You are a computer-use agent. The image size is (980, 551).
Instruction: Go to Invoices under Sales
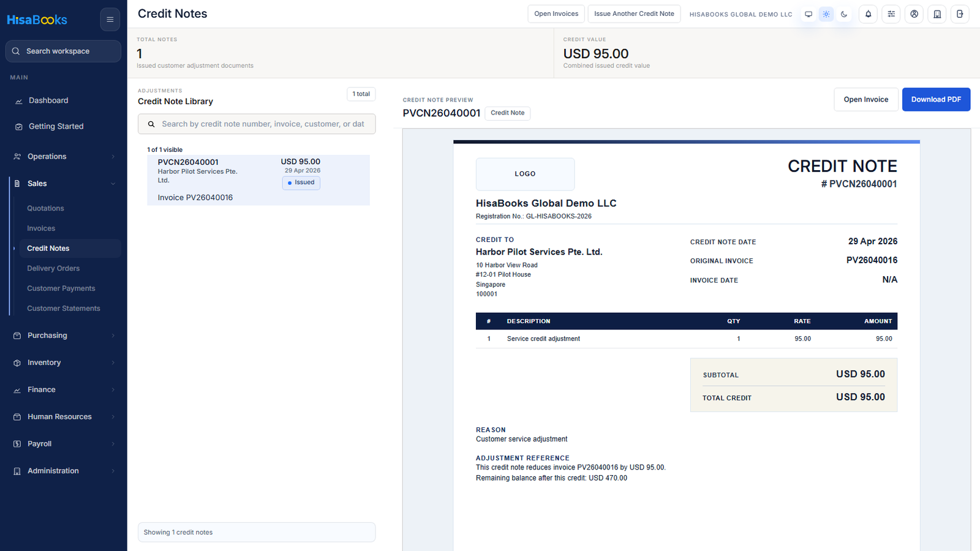point(41,228)
